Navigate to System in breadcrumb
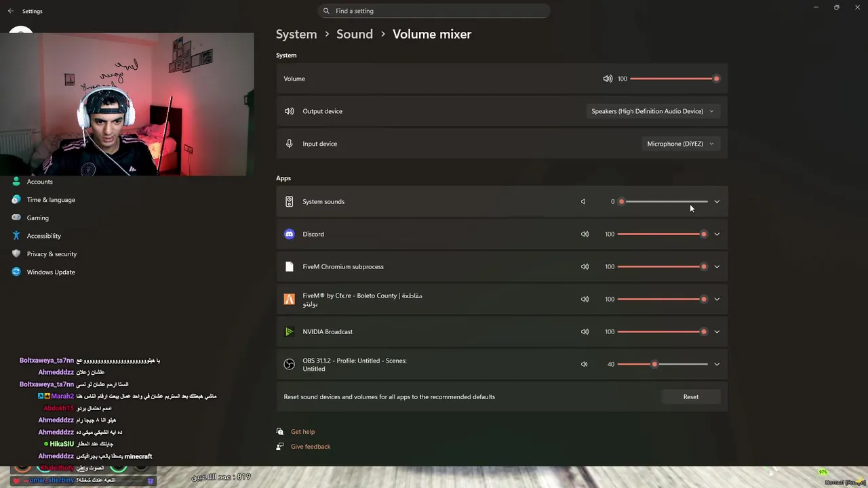 (x=296, y=34)
